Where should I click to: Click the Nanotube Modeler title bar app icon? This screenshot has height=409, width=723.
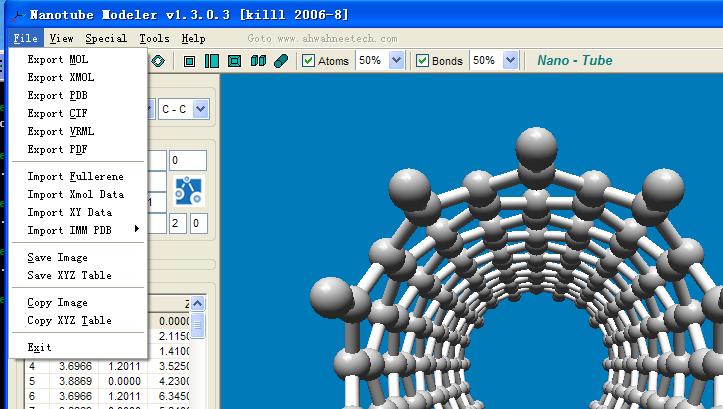click(18, 15)
